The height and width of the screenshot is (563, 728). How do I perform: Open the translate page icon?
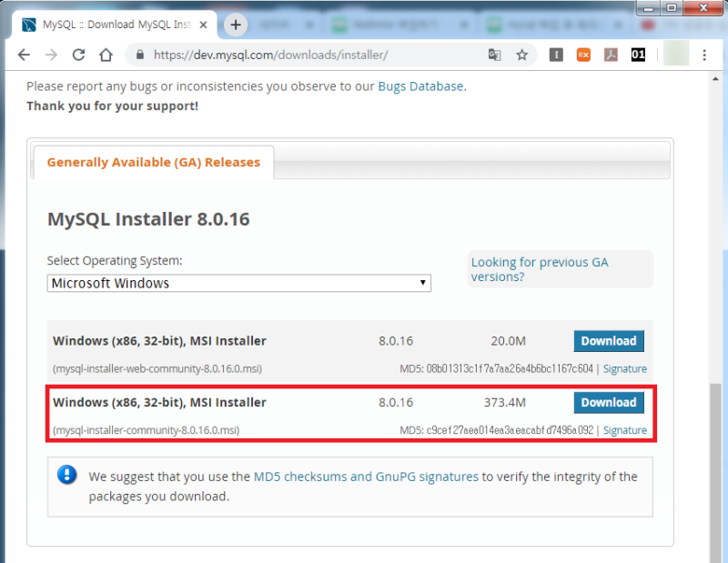pos(494,55)
